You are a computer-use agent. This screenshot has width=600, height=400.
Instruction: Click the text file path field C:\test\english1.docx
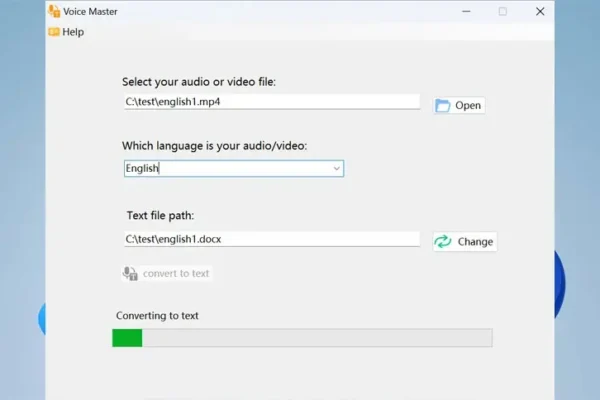pyautogui.click(x=272, y=239)
